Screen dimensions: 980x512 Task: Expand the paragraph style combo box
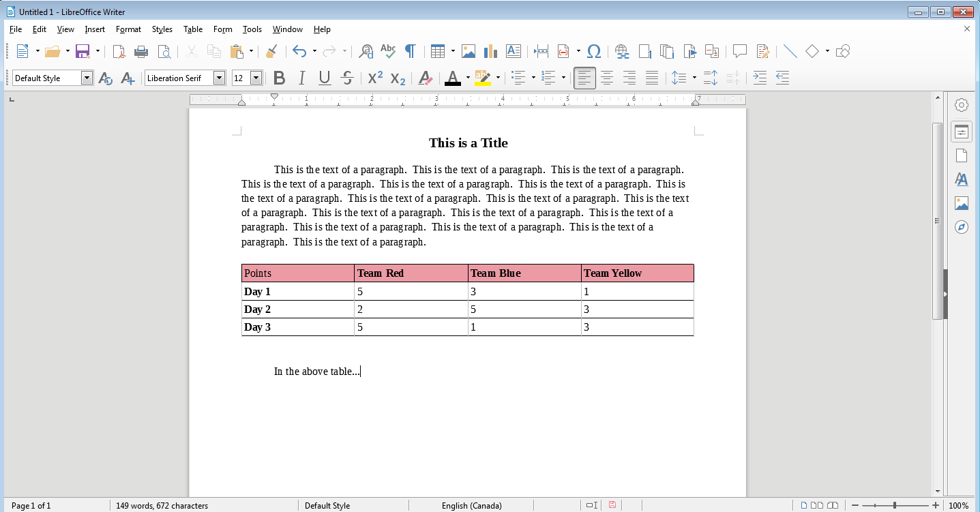[x=87, y=78]
